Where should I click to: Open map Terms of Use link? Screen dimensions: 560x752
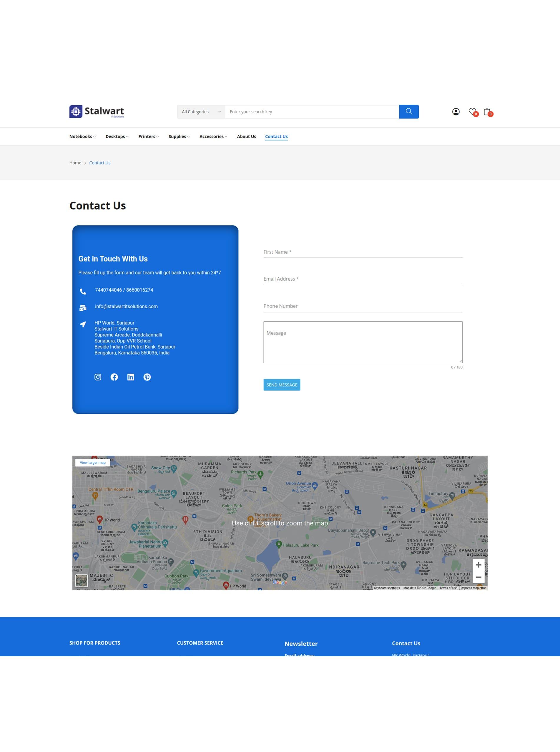pyautogui.click(x=448, y=588)
